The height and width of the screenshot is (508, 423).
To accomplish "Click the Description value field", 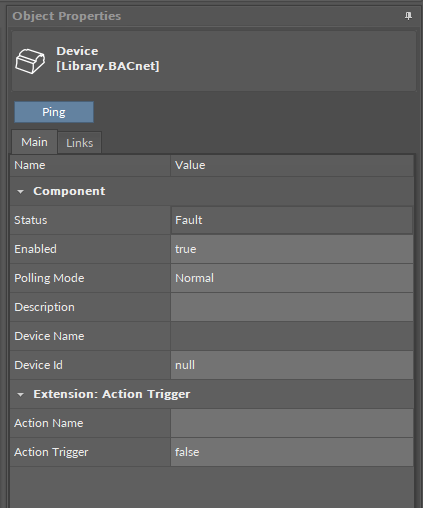I will click(292, 307).
